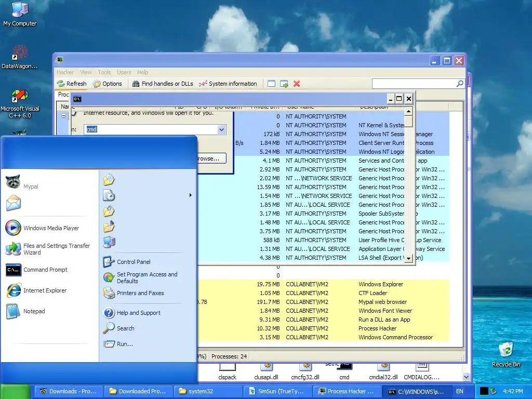532x399 pixels.
Task: Select the Windows Explorer process row
Action: click(x=324, y=284)
